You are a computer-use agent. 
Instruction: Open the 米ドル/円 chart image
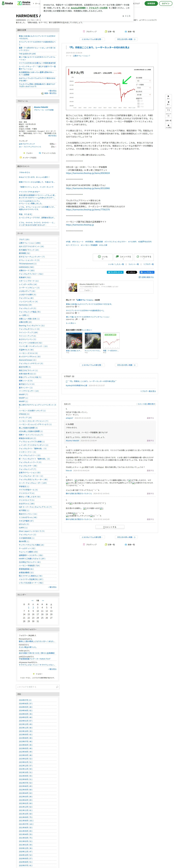point(110,88)
